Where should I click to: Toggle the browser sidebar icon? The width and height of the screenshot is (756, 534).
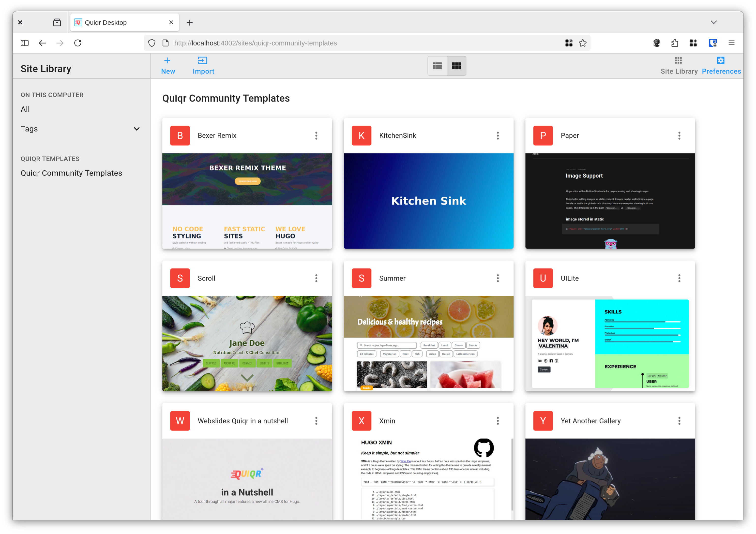click(24, 43)
